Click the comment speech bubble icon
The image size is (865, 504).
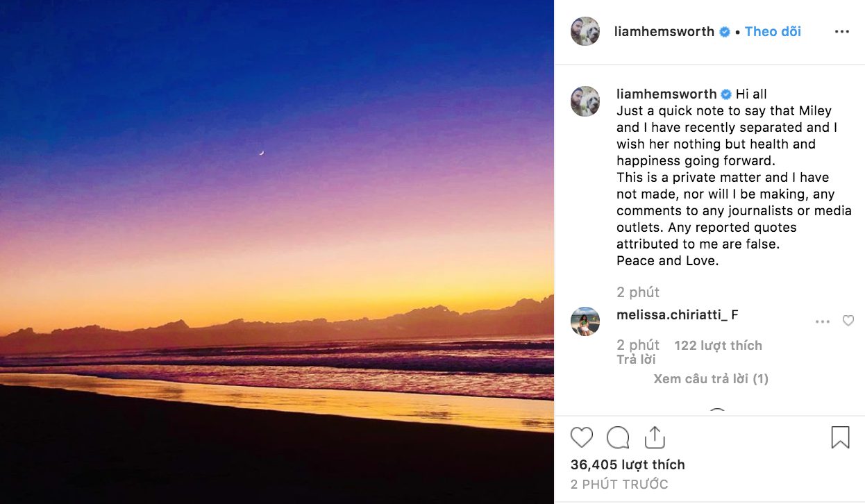[618, 437]
